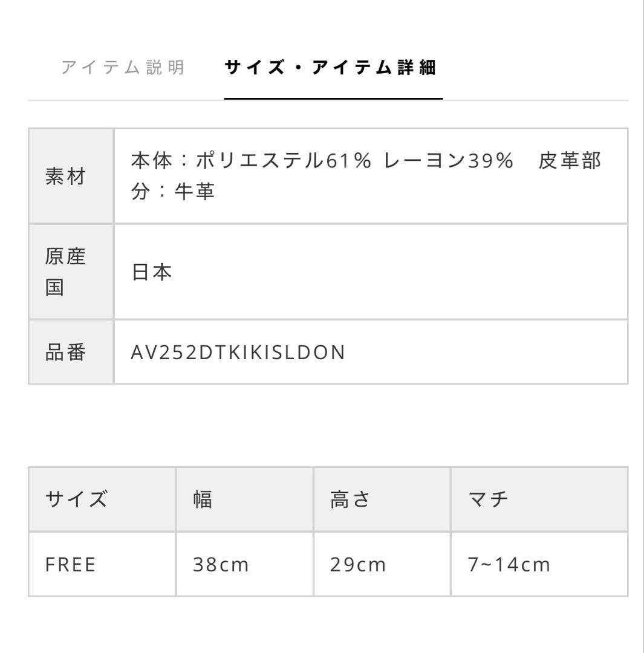Click the 7~14cm gusset value
This screenshot has height=653, width=644.
(x=509, y=565)
